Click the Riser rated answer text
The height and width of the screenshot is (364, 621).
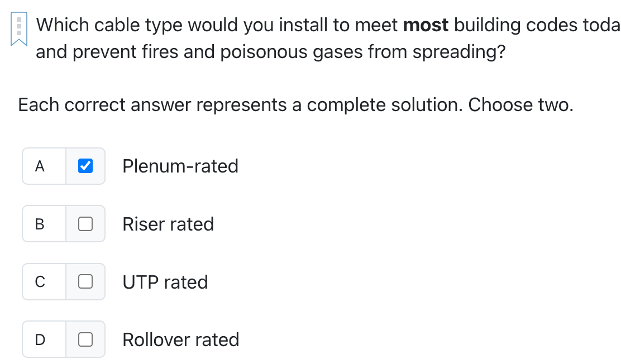click(168, 223)
